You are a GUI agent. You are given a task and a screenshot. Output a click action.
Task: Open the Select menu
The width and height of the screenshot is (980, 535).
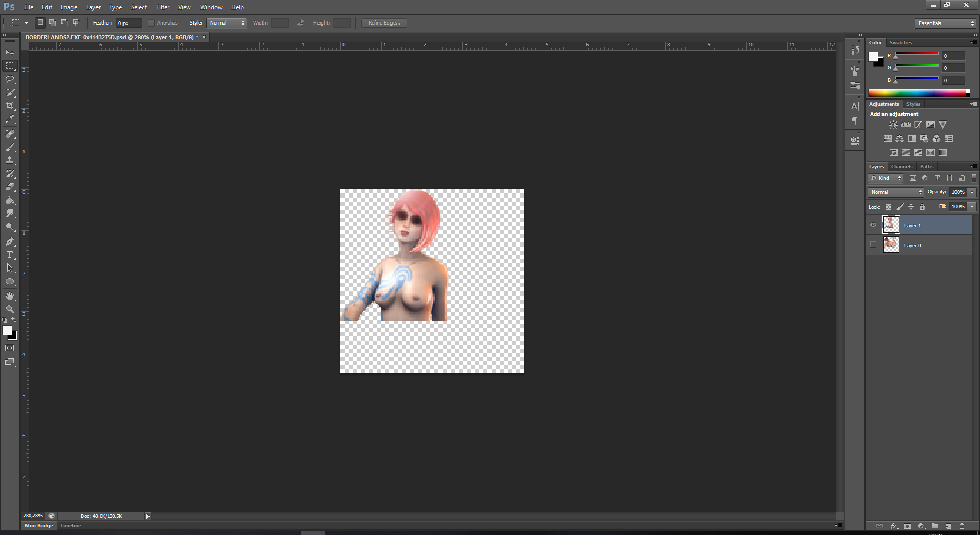tap(139, 7)
